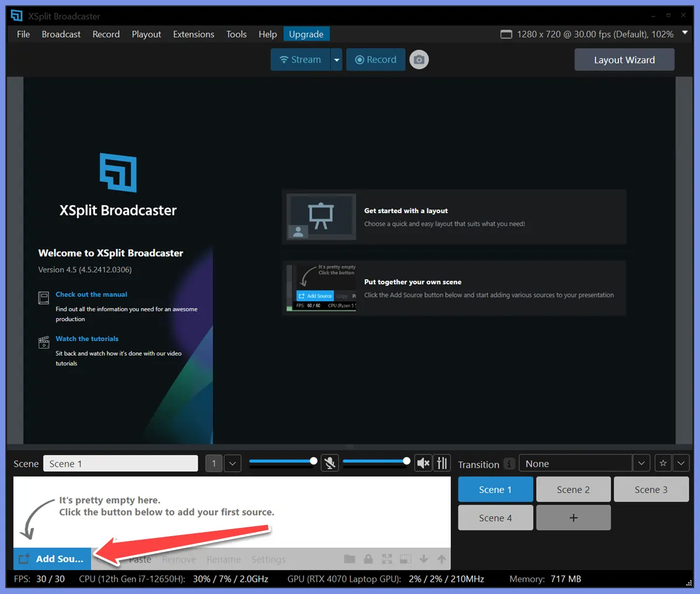Viewport: 700px width, 594px height.
Task: Open the Stream button dropdown arrow
Action: [336, 60]
